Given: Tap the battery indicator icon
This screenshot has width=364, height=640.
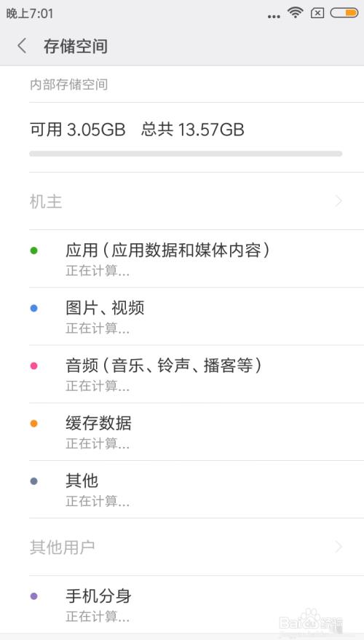Looking at the screenshot, I should pyautogui.click(x=344, y=13).
